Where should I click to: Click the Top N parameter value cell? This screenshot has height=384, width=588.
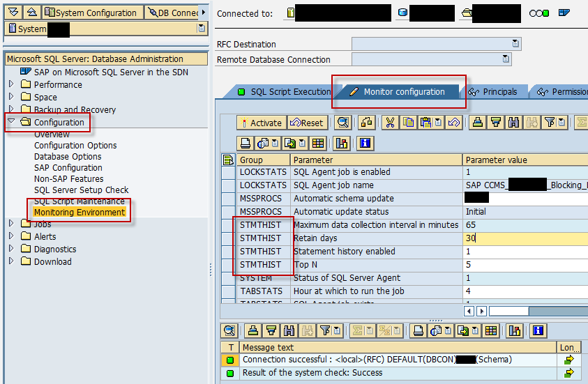coord(525,265)
